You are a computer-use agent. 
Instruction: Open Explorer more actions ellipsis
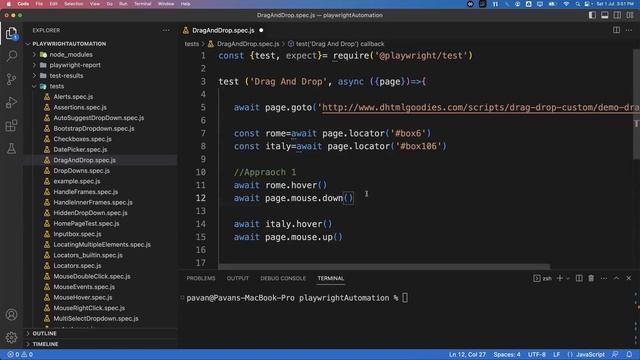click(x=166, y=30)
